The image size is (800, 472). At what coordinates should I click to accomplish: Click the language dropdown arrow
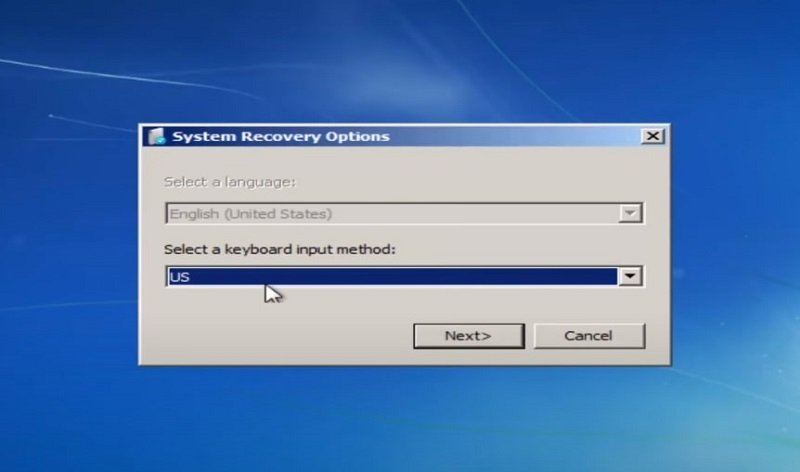click(629, 213)
